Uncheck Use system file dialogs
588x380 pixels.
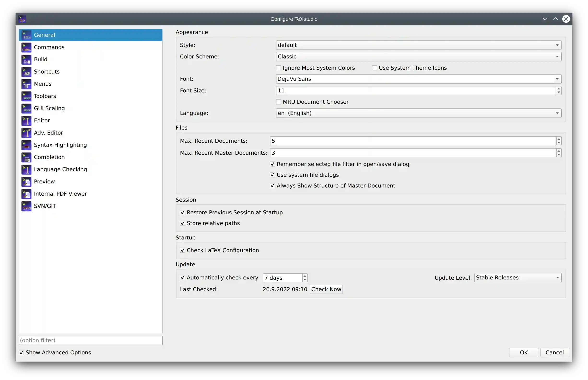pyautogui.click(x=272, y=175)
